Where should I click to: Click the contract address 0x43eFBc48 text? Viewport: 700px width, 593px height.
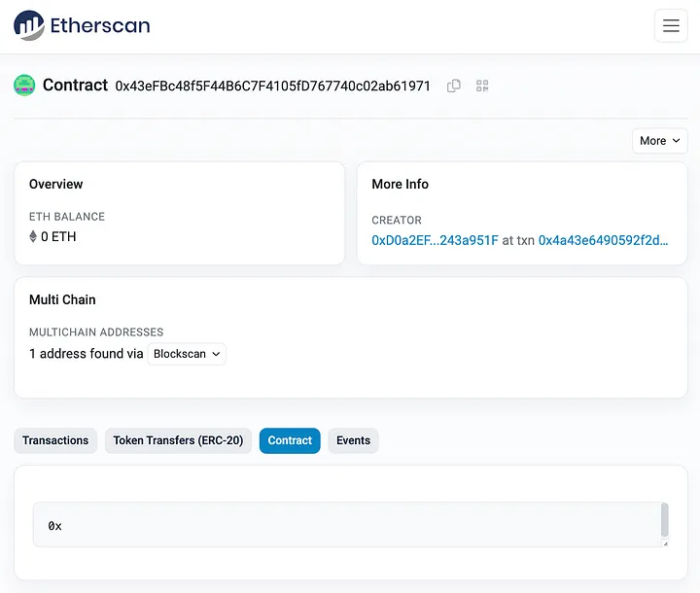272,87
